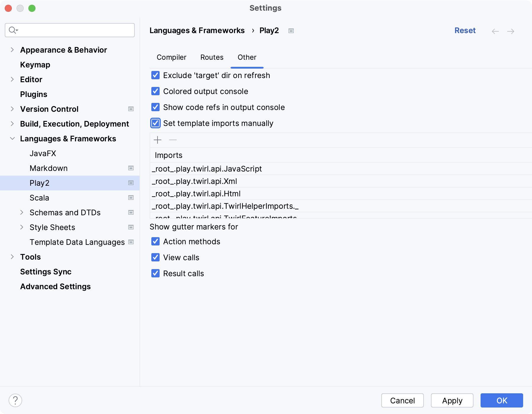Select the _root_.play.twirl.api.Xml import row
This screenshot has width=532, height=414.
[194, 181]
